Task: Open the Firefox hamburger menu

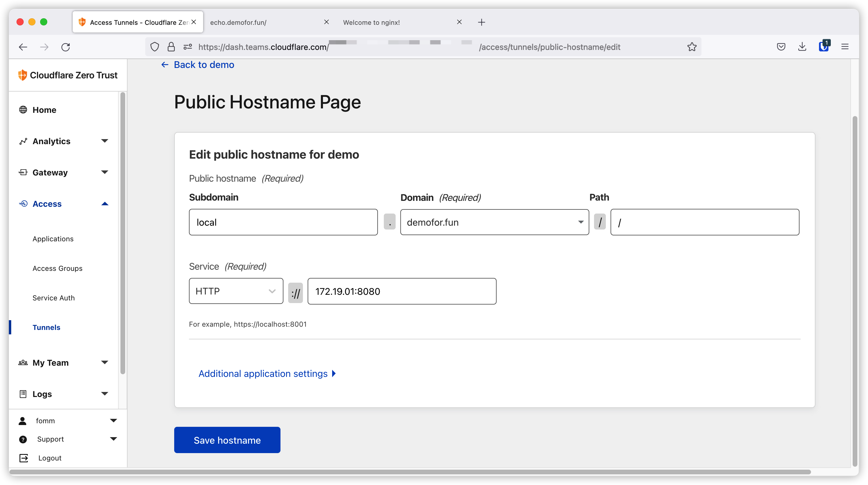Action: (845, 47)
